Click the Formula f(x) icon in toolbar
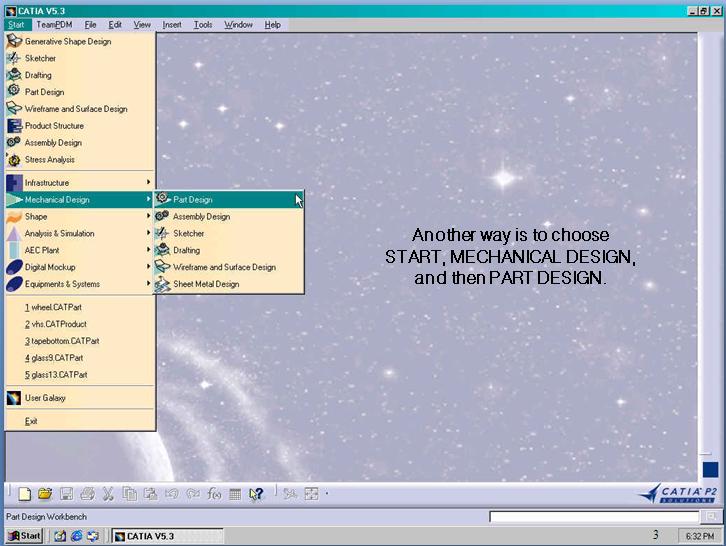Viewport: 726px width, 546px height. 213,493
